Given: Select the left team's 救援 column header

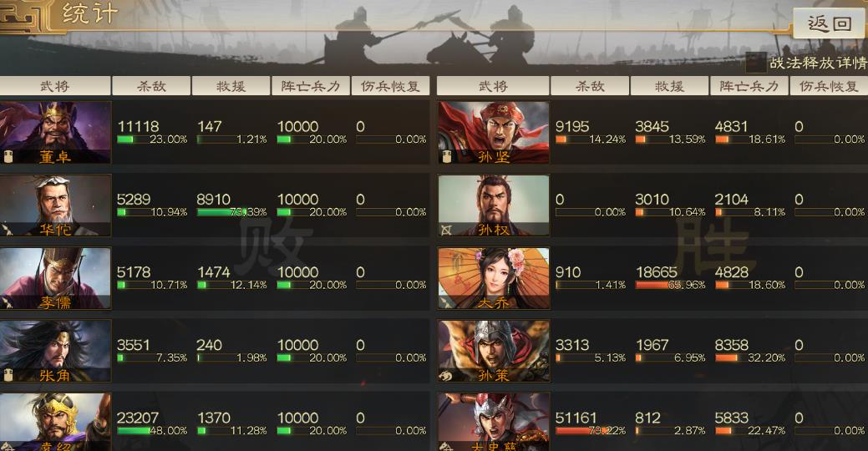Looking at the screenshot, I should (x=231, y=86).
